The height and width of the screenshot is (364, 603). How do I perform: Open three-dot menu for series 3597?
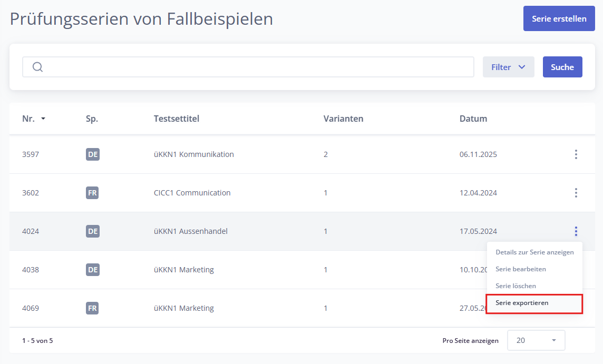[576, 154]
